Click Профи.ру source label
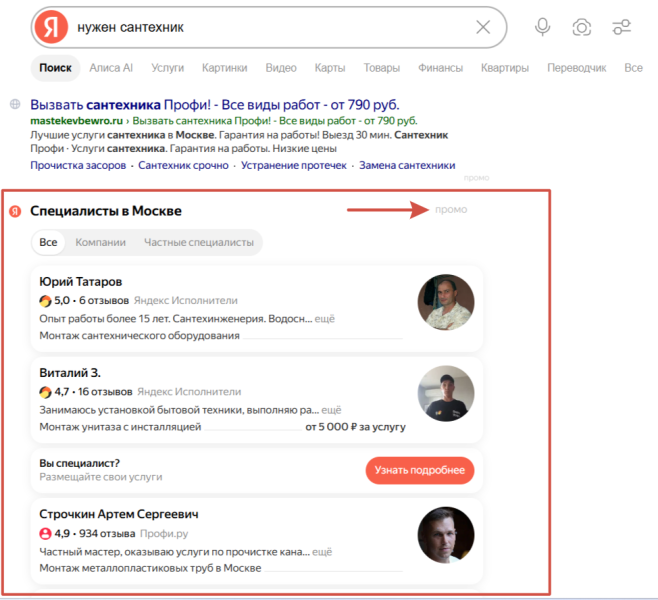Viewport: 658px width, 600px height. (x=164, y=534)
